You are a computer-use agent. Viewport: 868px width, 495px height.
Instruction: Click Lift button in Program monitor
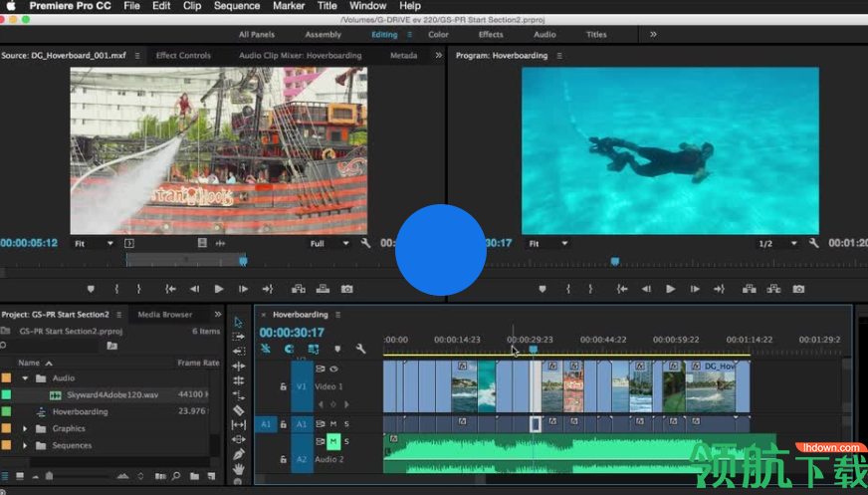click(750, 289)
